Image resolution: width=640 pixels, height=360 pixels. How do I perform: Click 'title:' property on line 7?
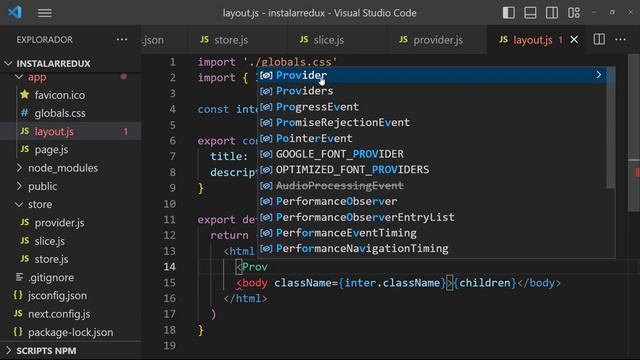[x=229, y=156]
